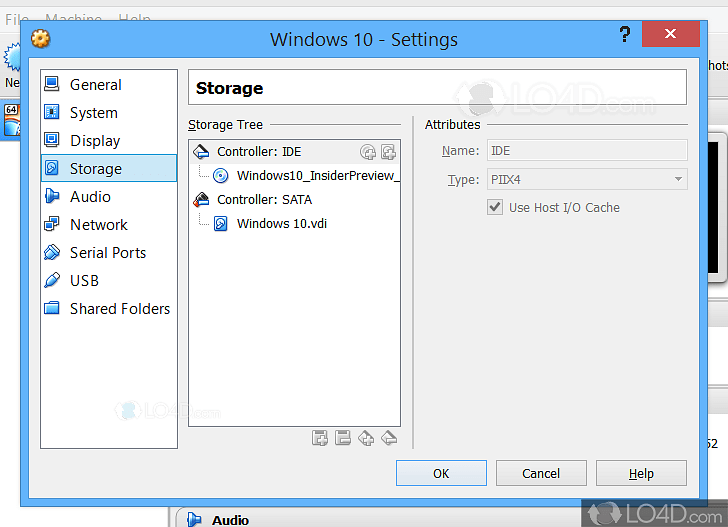Confirm settings with OK button

point(441,473)
